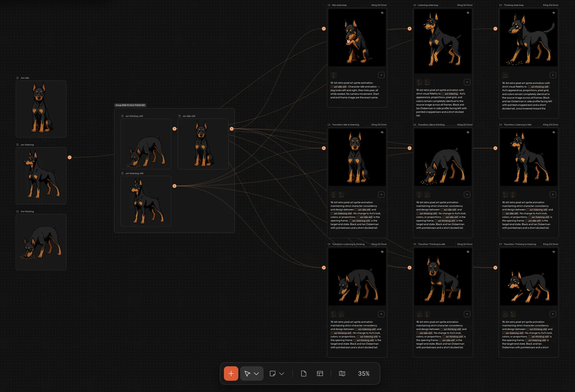Open Kling 3.0 Omni model on Thinking state loop

[550, 5]
